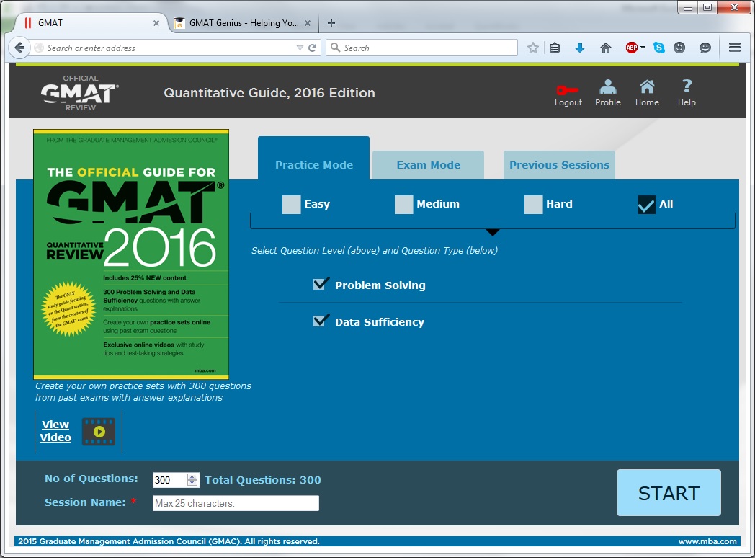Open the View Video link
Image resolution: width=755 pixels, height=560 pixels.
click(55, 431)
